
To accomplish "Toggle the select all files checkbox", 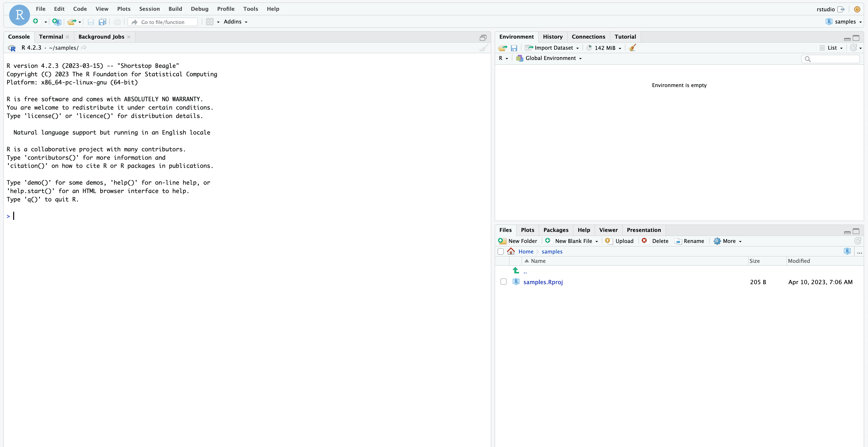I will click(x=500, y=252).
